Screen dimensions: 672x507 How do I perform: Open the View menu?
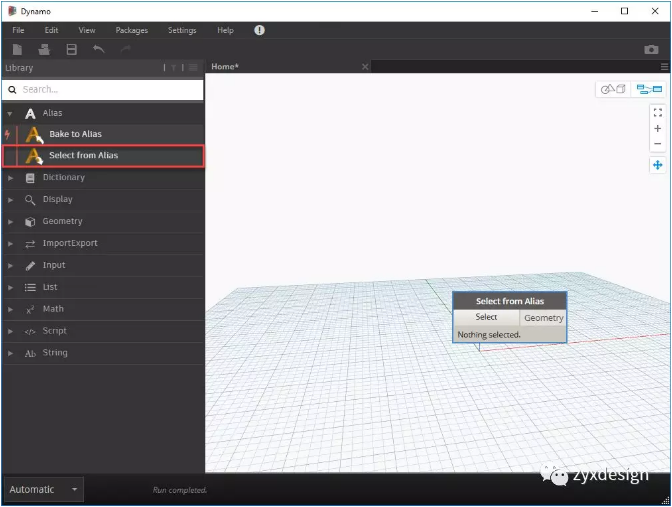click(87, 30)
